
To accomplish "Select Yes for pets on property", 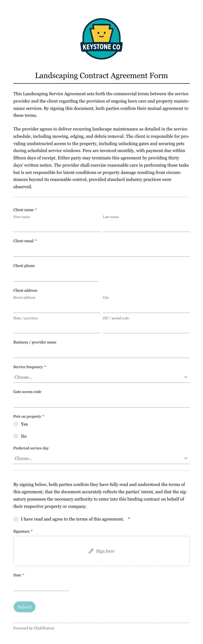I will 16,424.
